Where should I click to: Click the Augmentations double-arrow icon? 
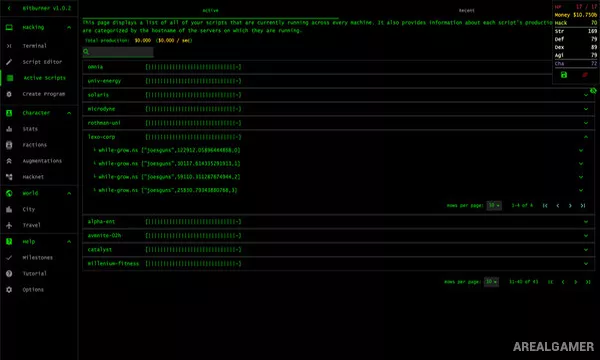click(x=9, y=161)
